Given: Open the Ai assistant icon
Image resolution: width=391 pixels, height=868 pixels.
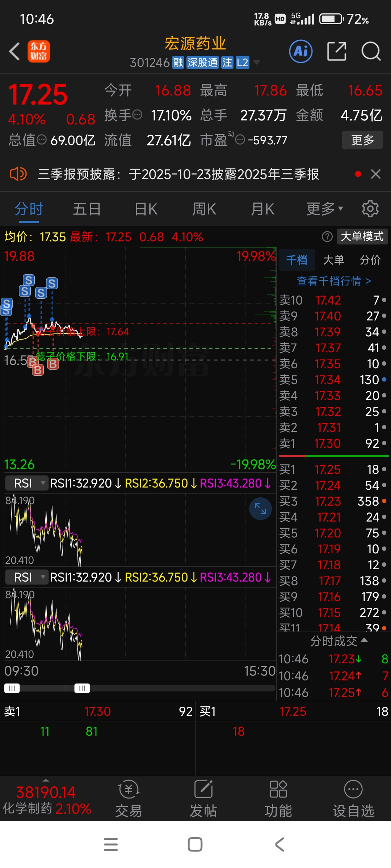Looking at the screenshot, I should [301, 51].
